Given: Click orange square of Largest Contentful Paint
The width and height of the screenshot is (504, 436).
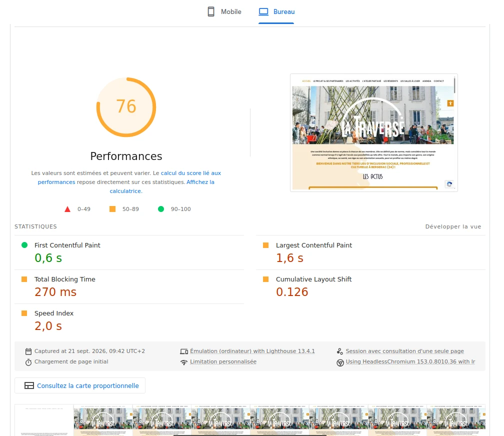Looking at the screenshot, I should 266,245.
